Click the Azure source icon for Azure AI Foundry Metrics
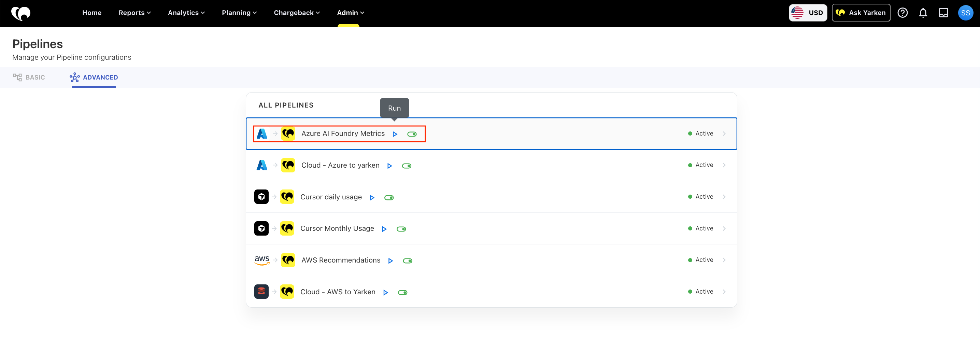 (262, 133)
